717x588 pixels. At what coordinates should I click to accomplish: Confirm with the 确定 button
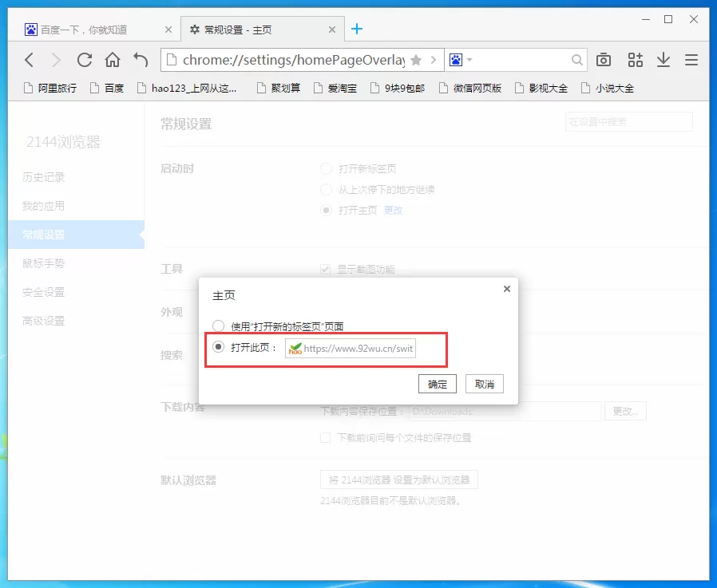click(438, 385)
